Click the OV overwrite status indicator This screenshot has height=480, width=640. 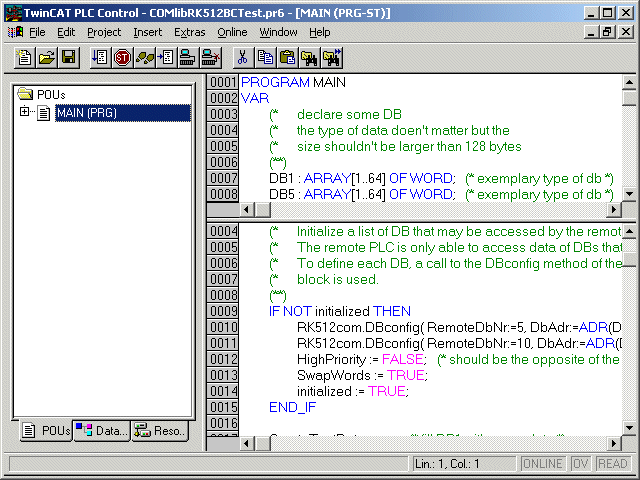click(x=580, y=464)
